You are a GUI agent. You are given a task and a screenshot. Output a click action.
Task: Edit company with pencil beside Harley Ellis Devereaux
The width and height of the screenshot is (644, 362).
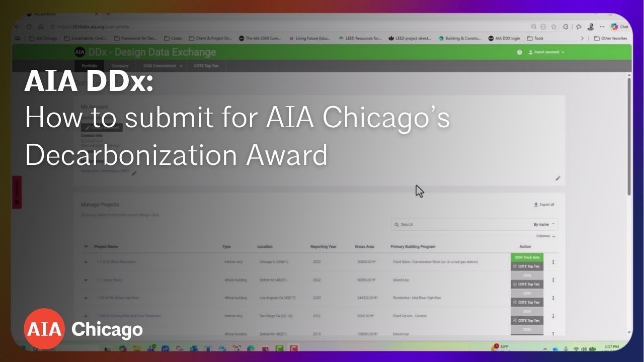(x=134, y=173)
